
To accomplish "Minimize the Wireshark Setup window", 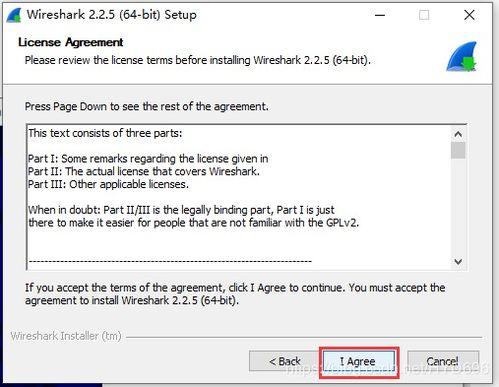I will [380, 15].
